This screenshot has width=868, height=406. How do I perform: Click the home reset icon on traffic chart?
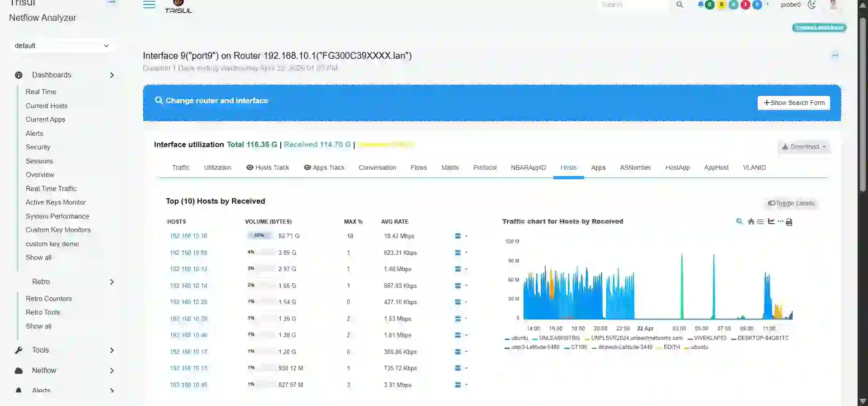751,221
